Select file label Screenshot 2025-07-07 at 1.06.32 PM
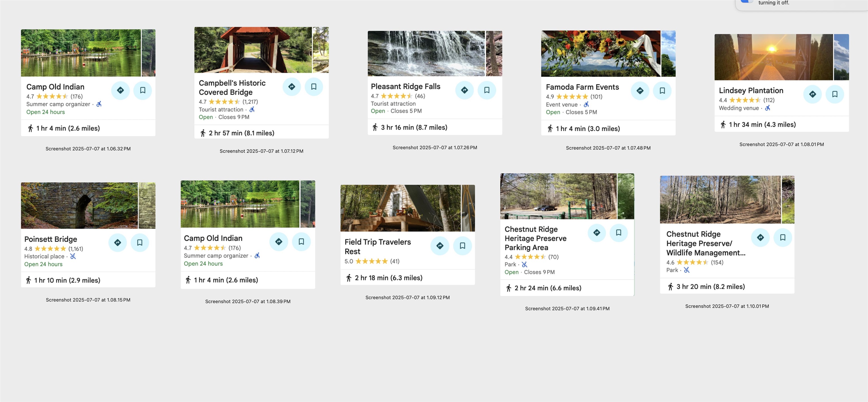Screen dimensions: 868x402 (88, 149)
